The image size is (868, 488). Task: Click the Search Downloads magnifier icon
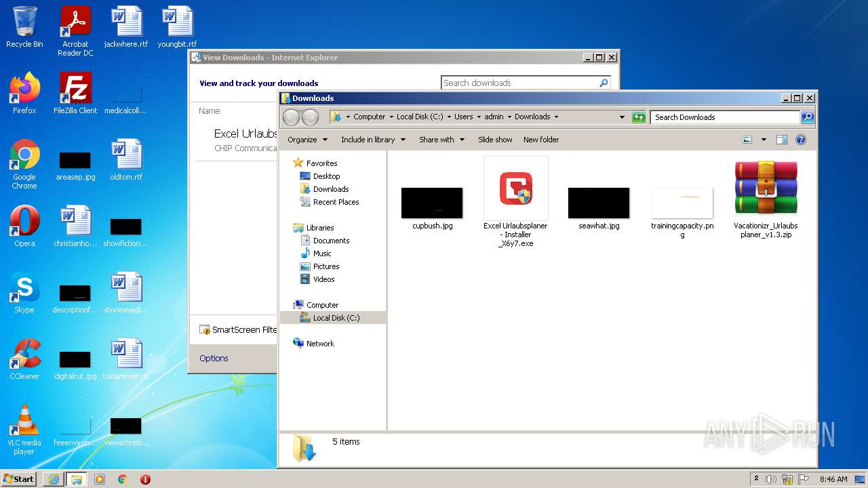[807, 117]
